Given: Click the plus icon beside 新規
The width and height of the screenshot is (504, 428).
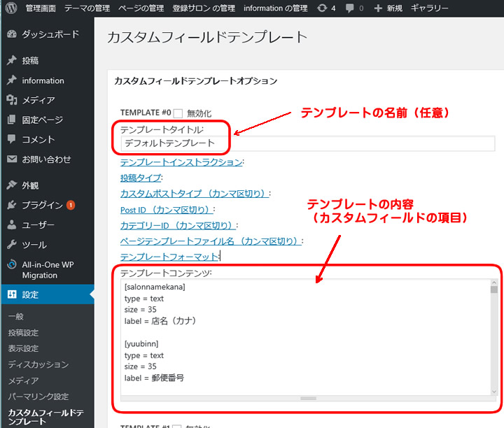Looking at the screenshot, I should pos(378,8).
